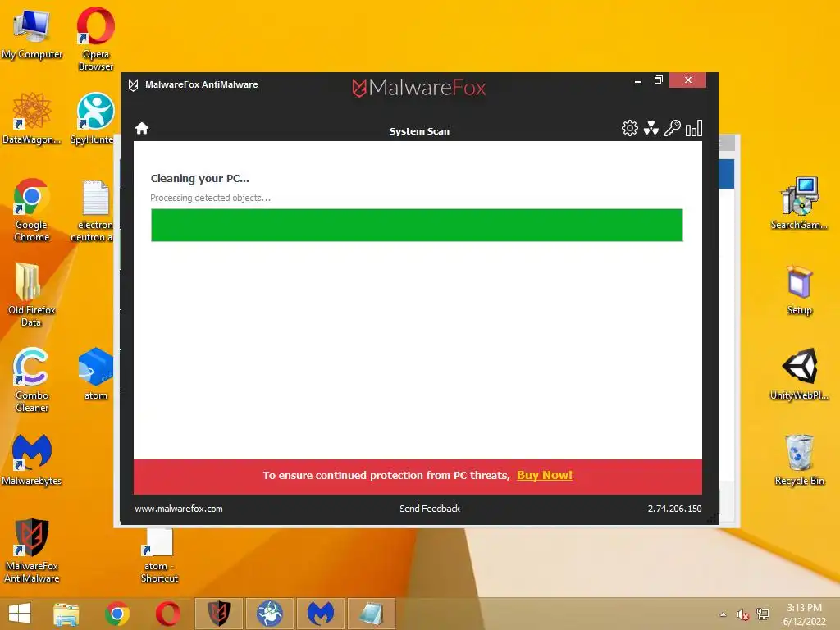840x630 pixels.
Task: Select My Computer desktop icon
Action: pos(32,34)
